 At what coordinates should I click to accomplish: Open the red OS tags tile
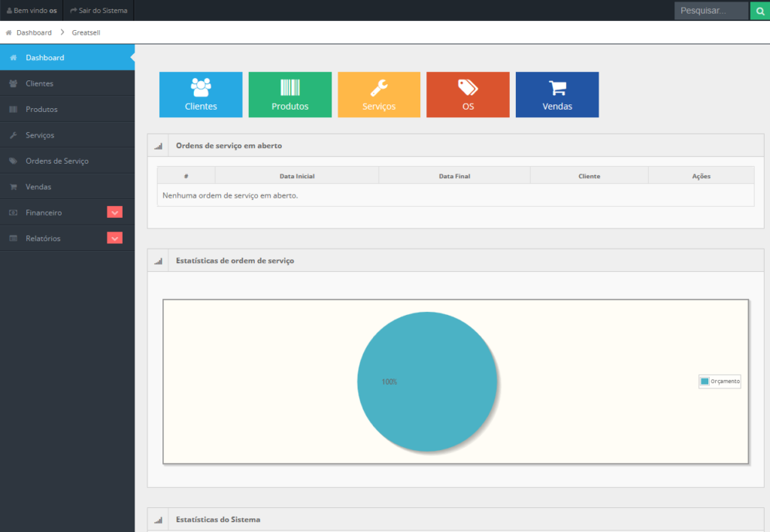pyautogui.click(x=468, y=95)
